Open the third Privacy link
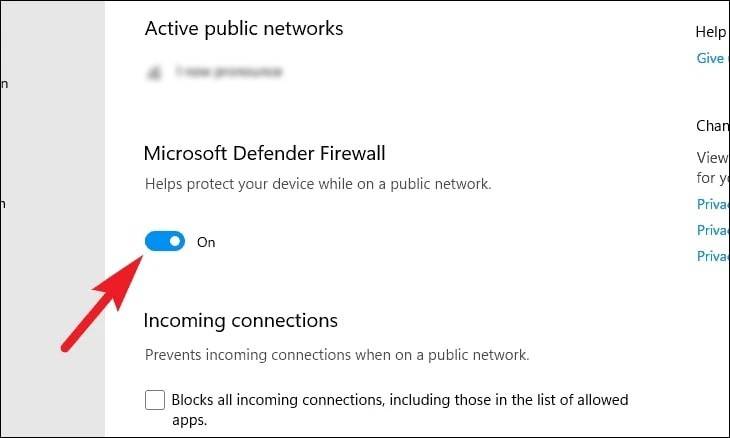730x438 pixels. tap(713, 256)
